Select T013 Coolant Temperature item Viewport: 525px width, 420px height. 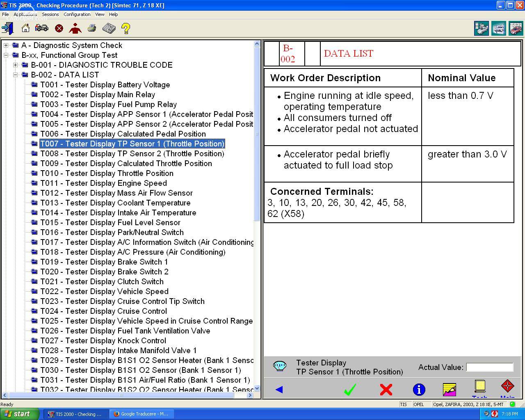pos(115,203)
